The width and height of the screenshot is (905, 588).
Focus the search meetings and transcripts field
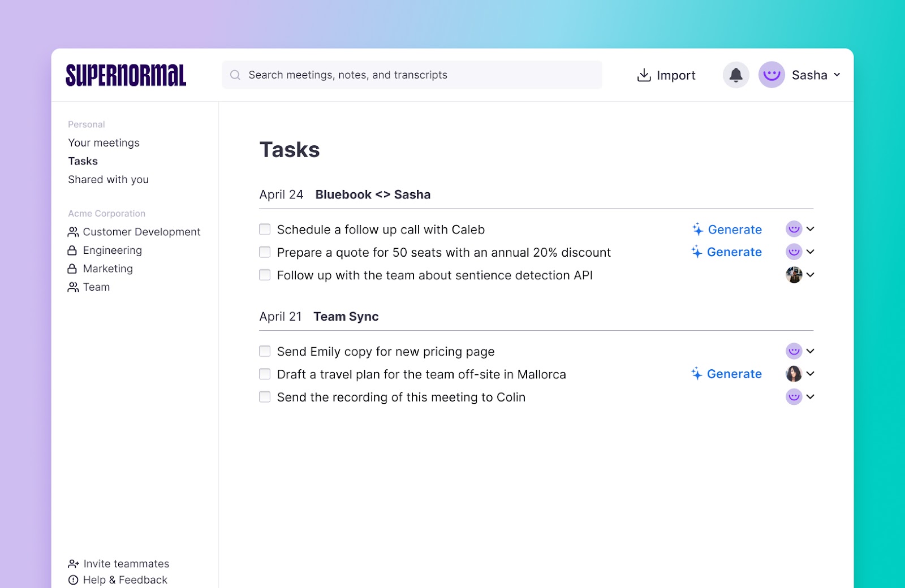[419, 75]
